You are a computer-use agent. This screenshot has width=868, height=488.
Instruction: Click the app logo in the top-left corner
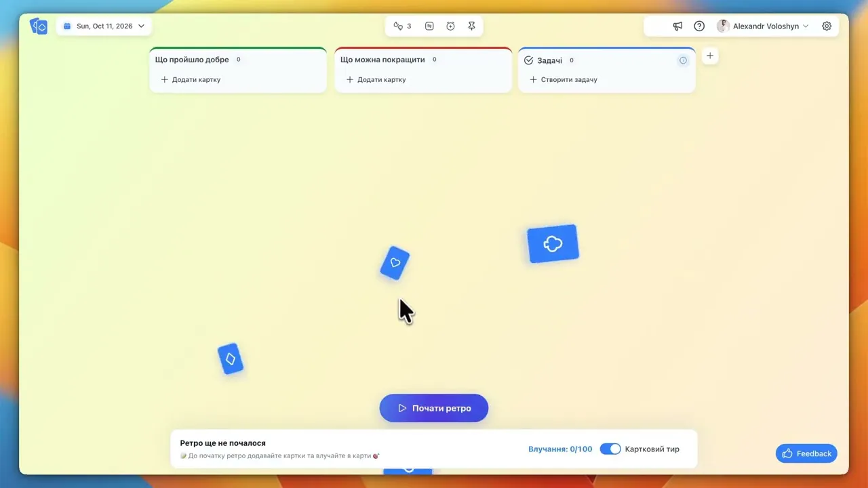point(39,26)
